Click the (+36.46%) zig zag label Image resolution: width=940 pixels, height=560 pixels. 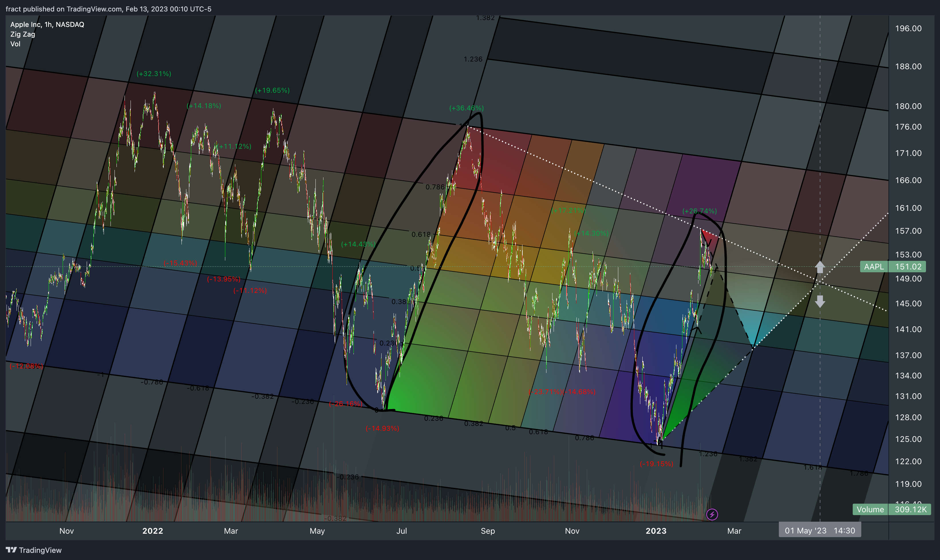pyautogui.click(x=466, y=108)
